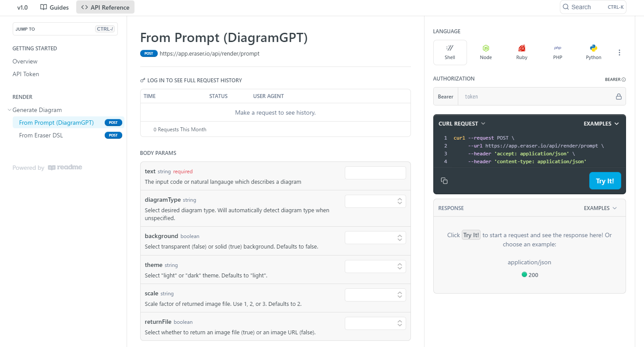The width and height of the screenshot is (644, 347).
Task: Switch to the Guides tab
Action: pyautogui.click(x=54, y=7)
